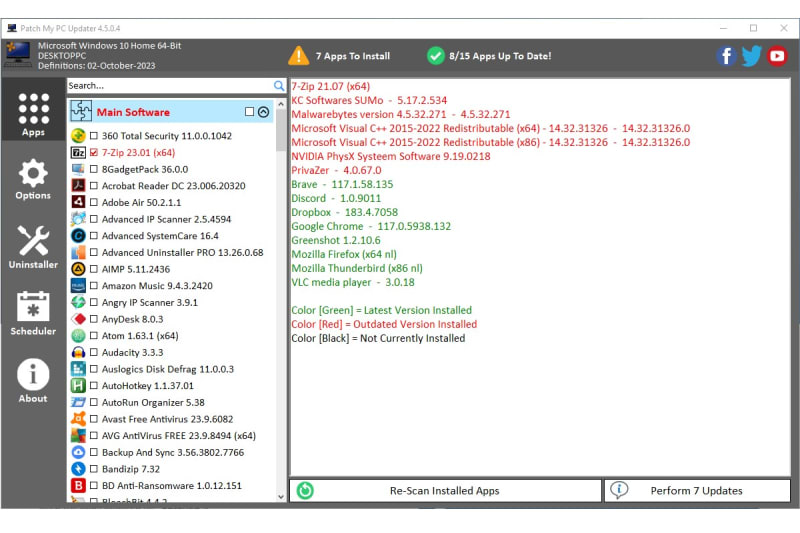Viewport: 800px width, 533px height.
Task: Switch to the Uninstaller tools section
Action: coord(33,247)
